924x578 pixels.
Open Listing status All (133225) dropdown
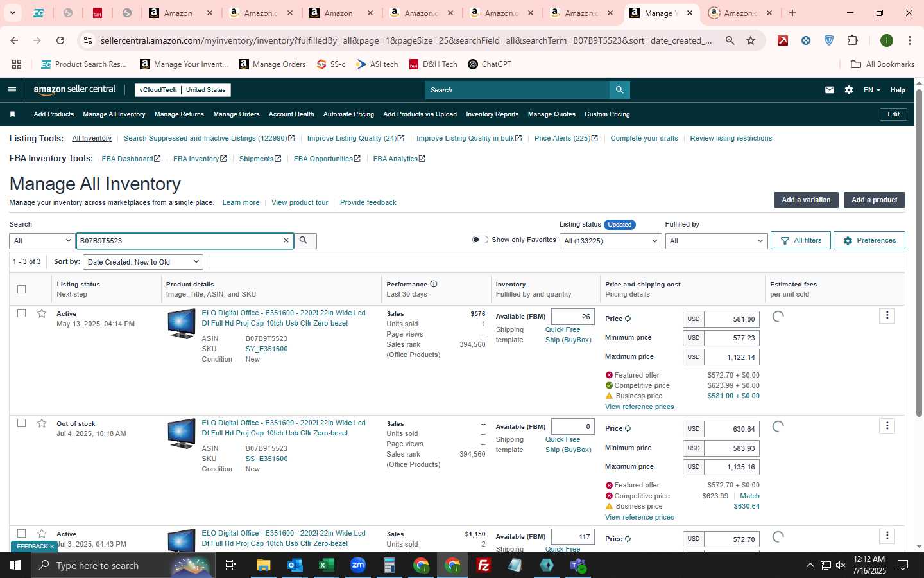click(x=610, y=241)
